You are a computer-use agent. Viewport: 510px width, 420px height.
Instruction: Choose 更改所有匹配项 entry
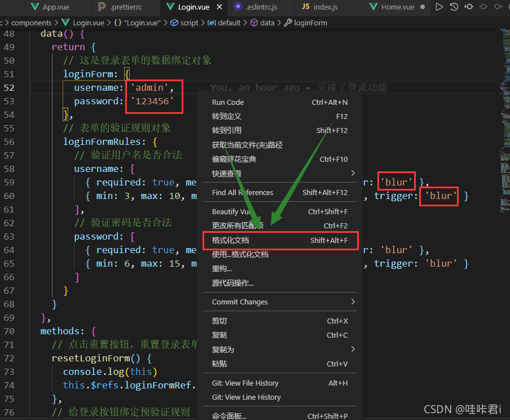pos(280,226)
